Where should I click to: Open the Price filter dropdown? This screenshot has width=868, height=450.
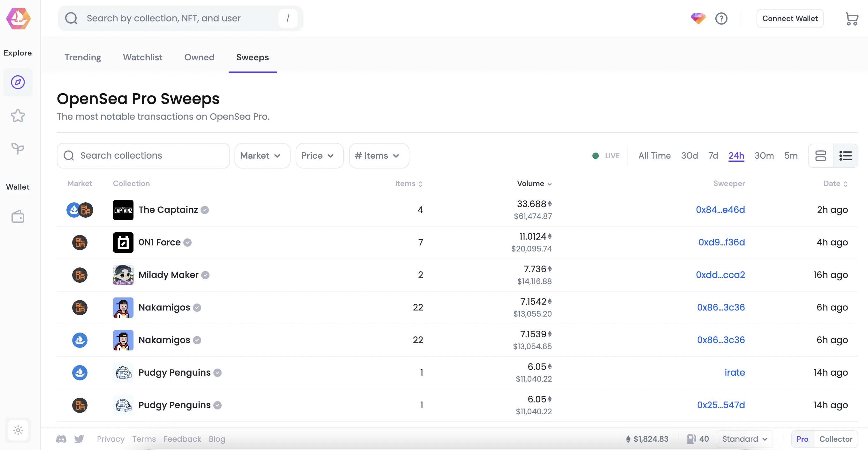319,156
